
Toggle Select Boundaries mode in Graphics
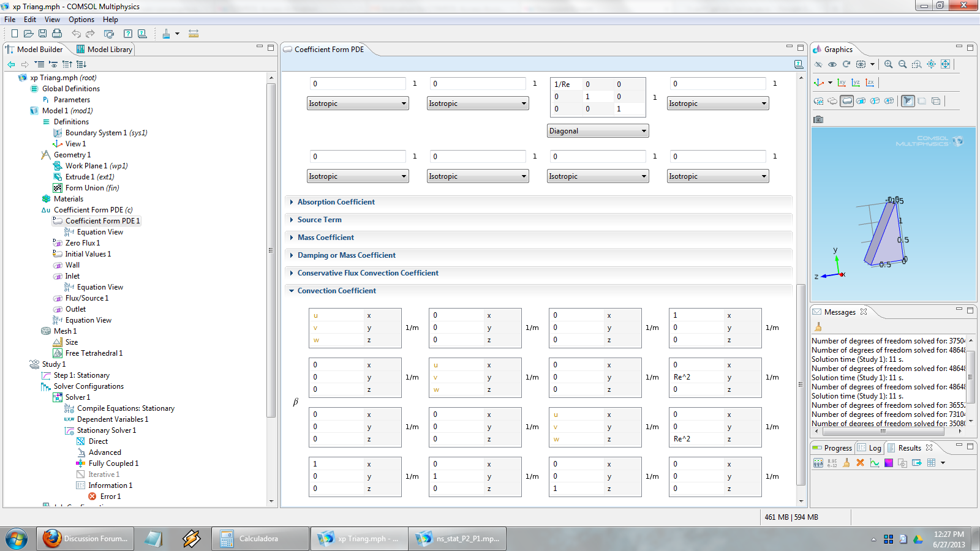coord(861,101)
